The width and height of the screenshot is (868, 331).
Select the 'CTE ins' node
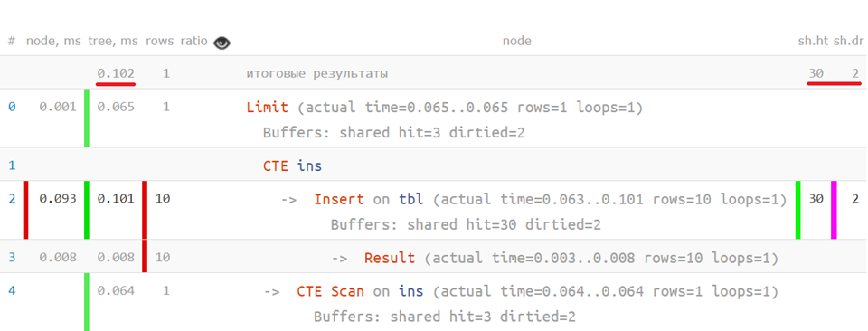(x=292, y=165)
